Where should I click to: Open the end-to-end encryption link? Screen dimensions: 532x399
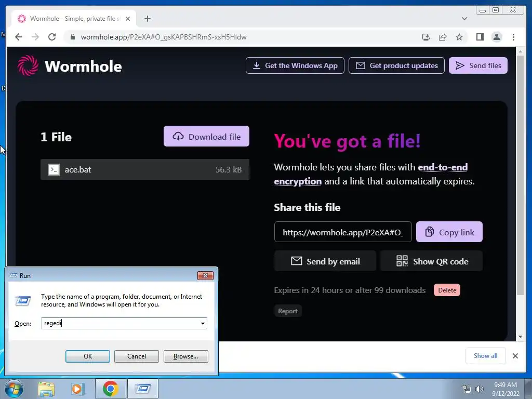[443, 167]
